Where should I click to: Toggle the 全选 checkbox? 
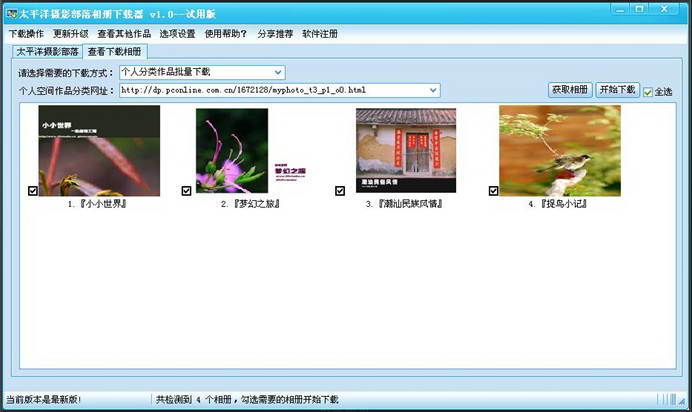coord(648,92)
